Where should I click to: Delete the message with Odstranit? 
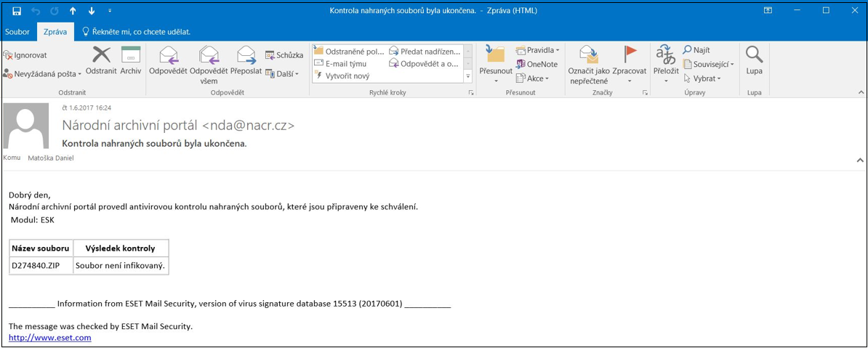pyautogui.click(x=101, y=61)
